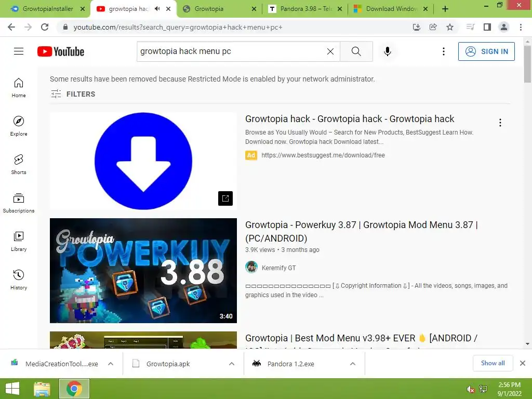Open the Pandora 1.2.exe download
This screenshot has height=399, width=532.
click(291, 364)
